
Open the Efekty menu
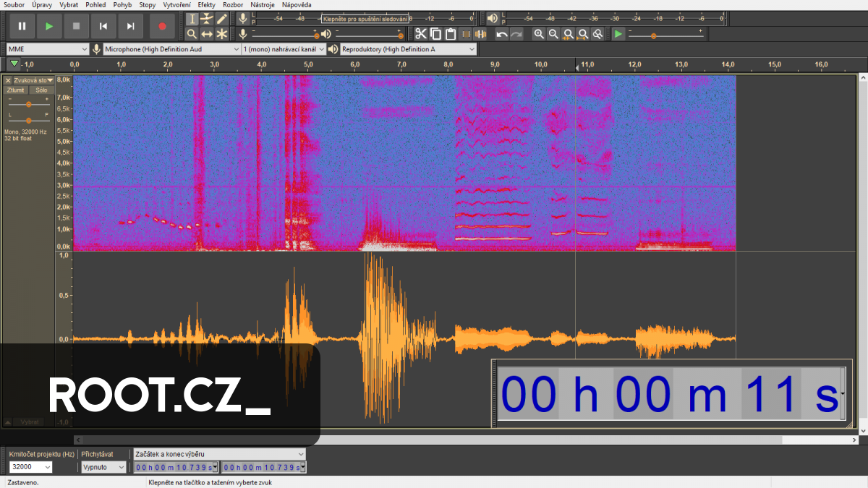pyautogui.click(x=205, y=4)
